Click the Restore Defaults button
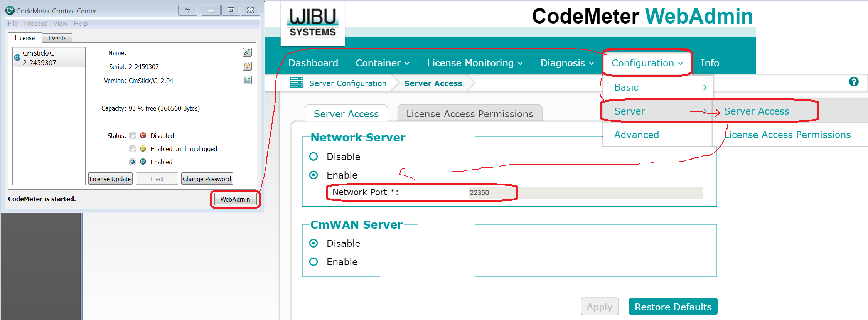Image resolution: width=868 pixels, height=320 pixels. click(x=673, y=307)
